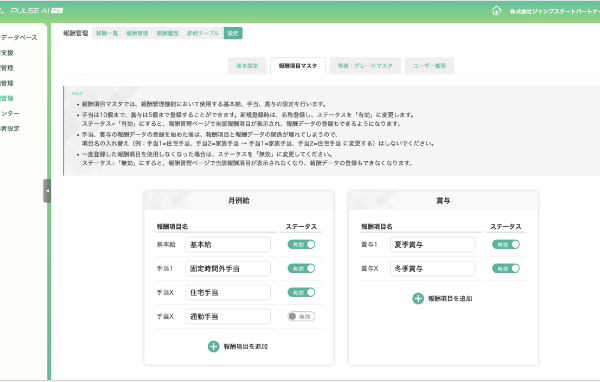Screen dimensions: 600x382
Task: Switch to the 基本設定 sub-tab
Action: point(247,66)
